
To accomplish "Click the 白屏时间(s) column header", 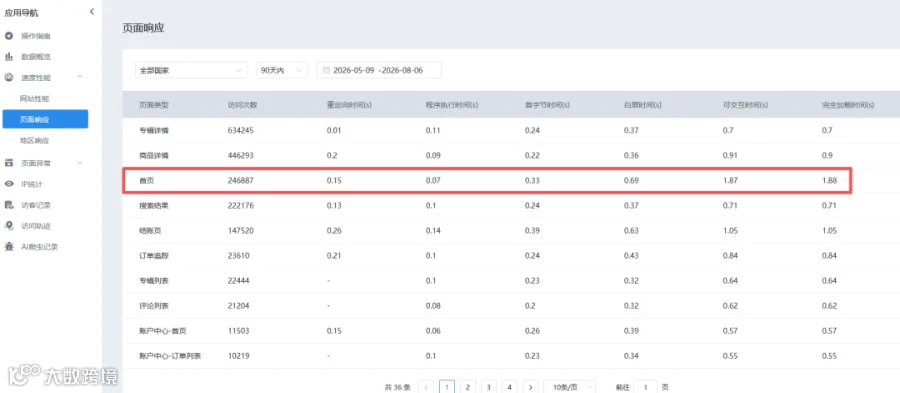I will pos(642,105).
